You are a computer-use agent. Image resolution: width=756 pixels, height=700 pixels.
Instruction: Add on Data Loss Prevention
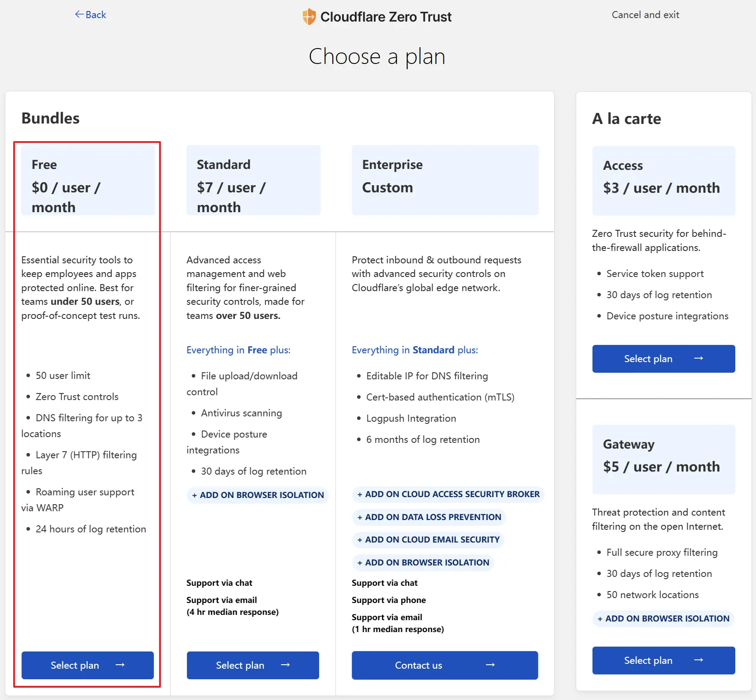tap(429, 517)
